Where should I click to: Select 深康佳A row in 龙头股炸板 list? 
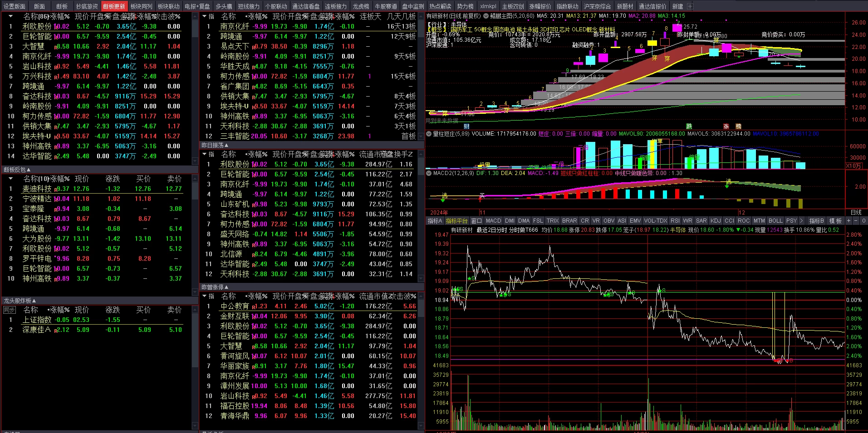[96, 330]
